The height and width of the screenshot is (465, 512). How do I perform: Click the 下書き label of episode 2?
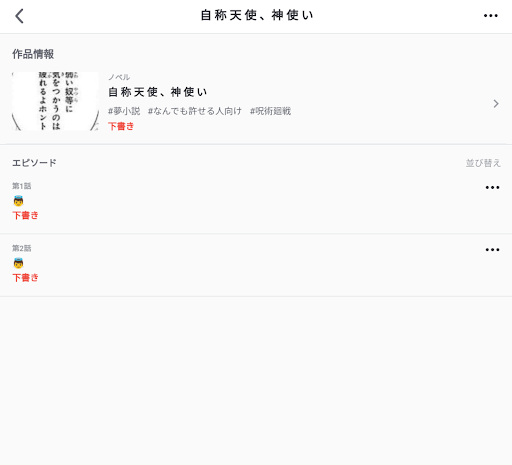[25, 278]
